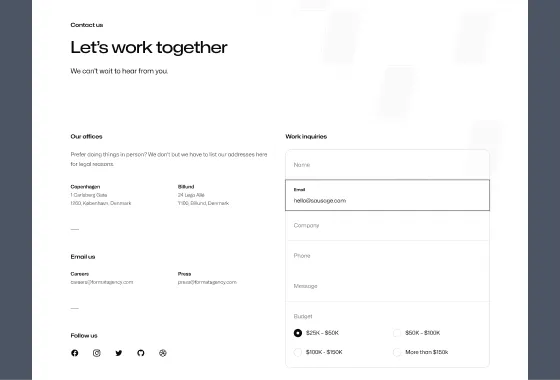
Task: Click into the Email field
Action: (388, 195)
